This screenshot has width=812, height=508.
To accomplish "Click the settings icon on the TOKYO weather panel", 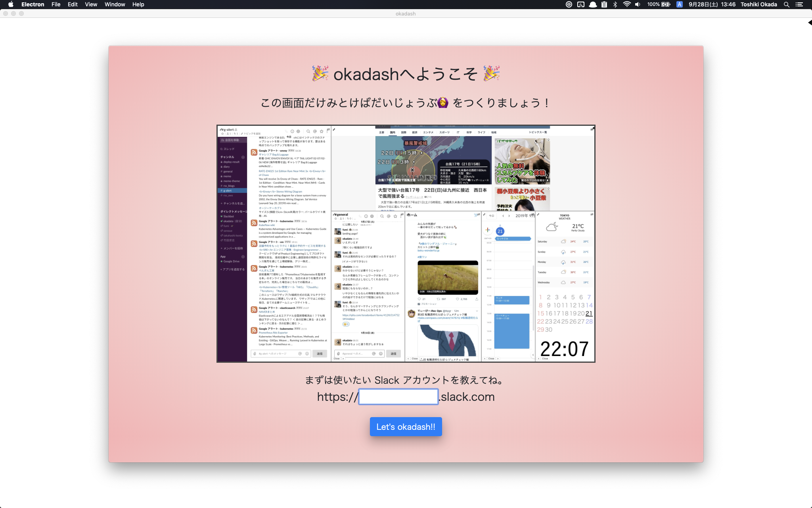I will coord(592,214).
